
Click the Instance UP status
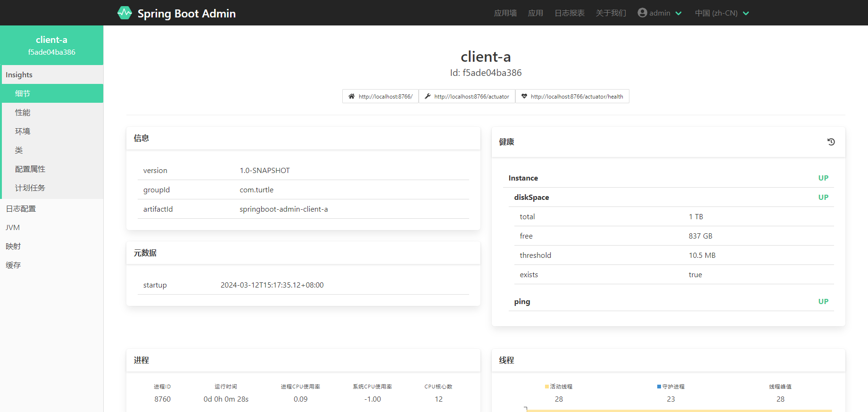(x=823, y=178)
